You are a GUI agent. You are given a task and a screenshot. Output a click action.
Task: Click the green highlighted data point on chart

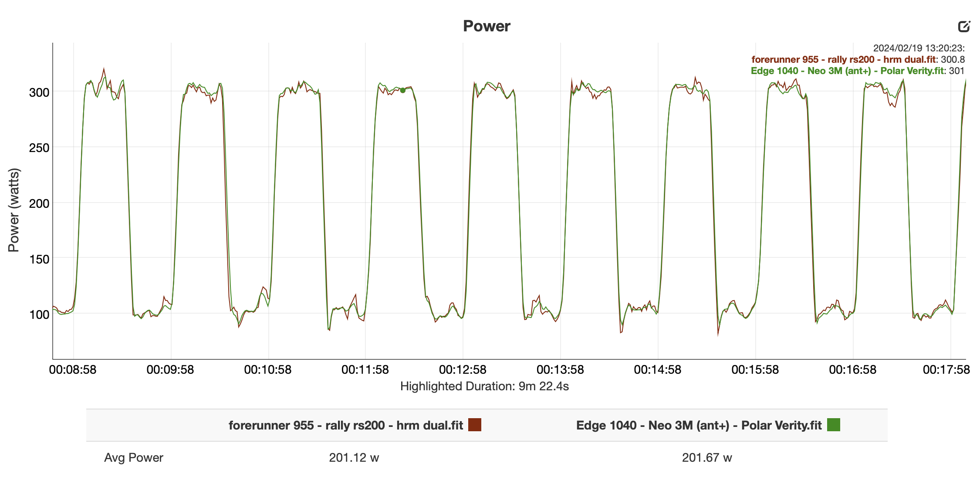click(x=403, y=90)
